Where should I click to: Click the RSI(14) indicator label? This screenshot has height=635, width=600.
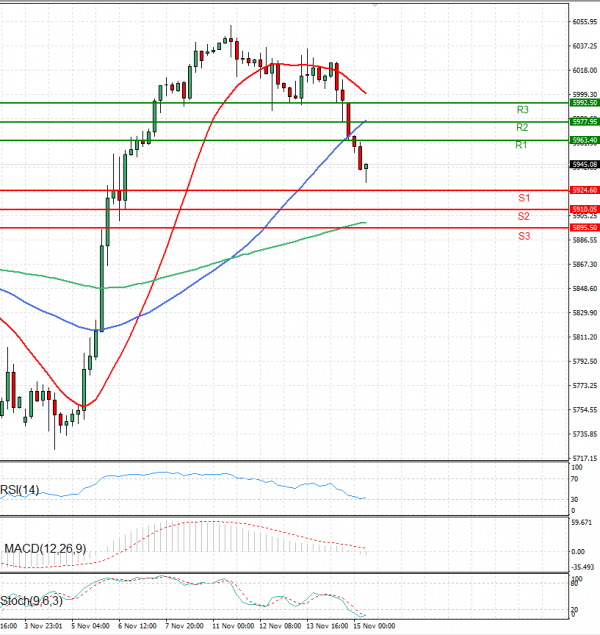coord(19,490)
